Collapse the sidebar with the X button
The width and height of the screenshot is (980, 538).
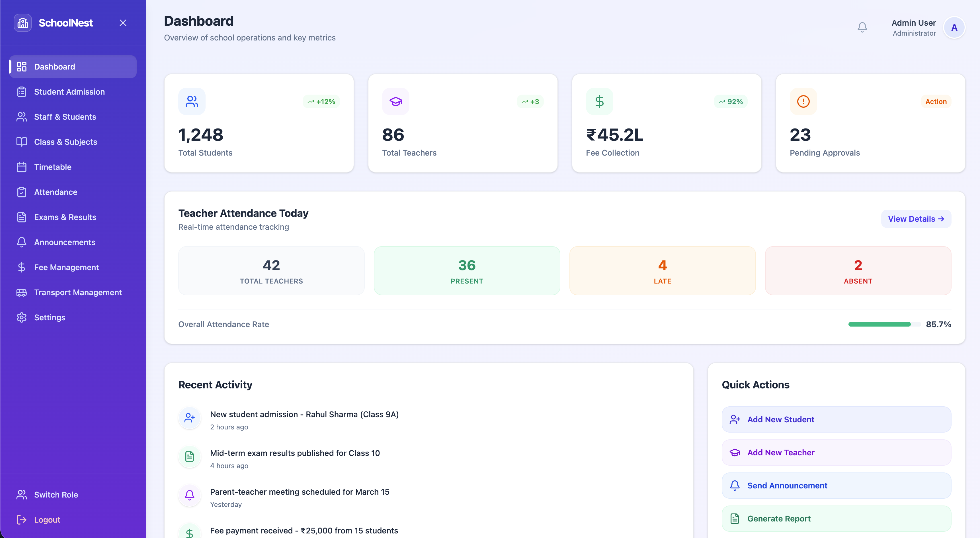click(123, 23)
